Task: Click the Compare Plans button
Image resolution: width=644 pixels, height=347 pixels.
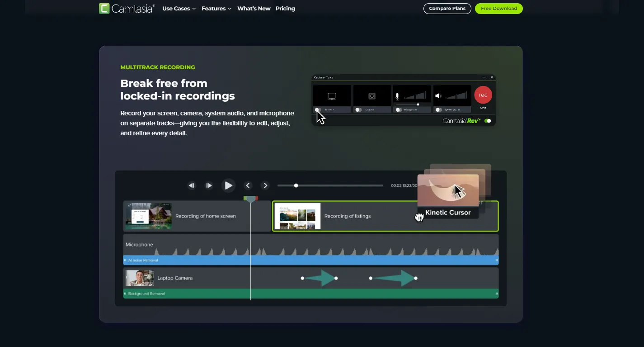Action: tap(447, 9)
